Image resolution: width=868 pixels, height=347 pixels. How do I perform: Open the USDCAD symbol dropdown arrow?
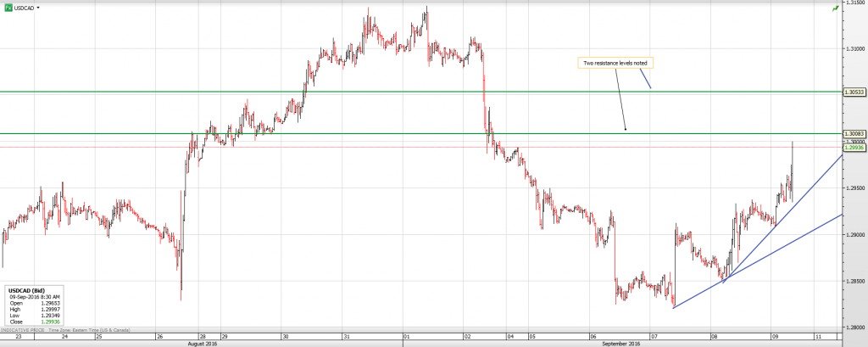38,8
